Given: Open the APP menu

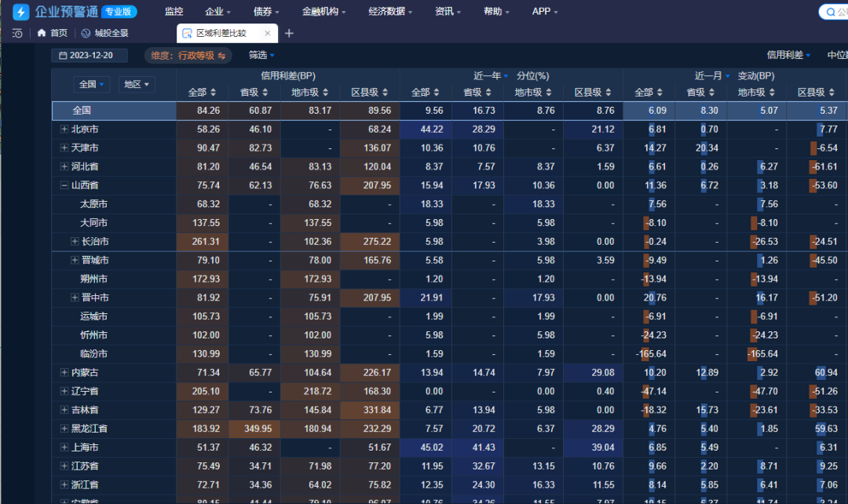Looking at the screenshot, I should tap(545, 11).
